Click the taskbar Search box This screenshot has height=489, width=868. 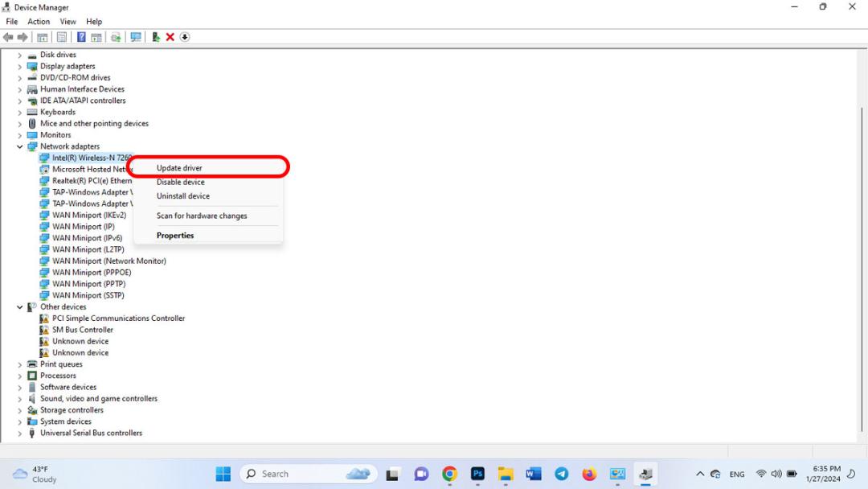[x=309, y=474]
